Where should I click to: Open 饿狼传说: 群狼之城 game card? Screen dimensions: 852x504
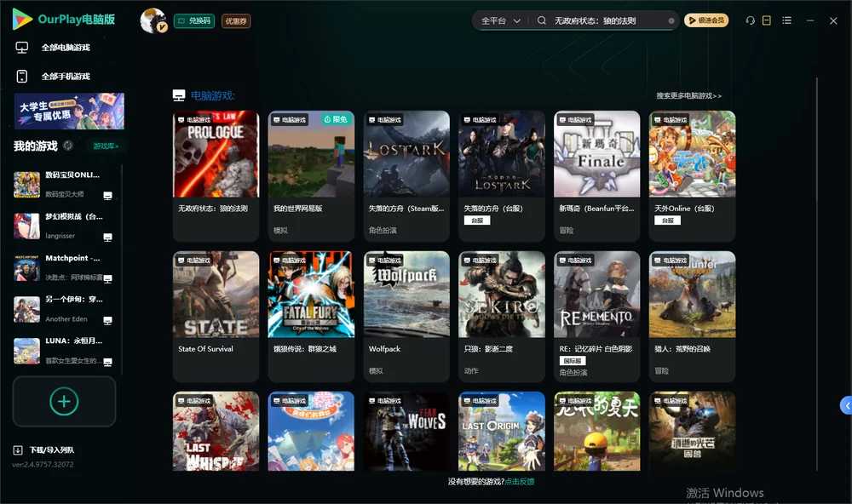pyautogui.click(x=311, y=316)
